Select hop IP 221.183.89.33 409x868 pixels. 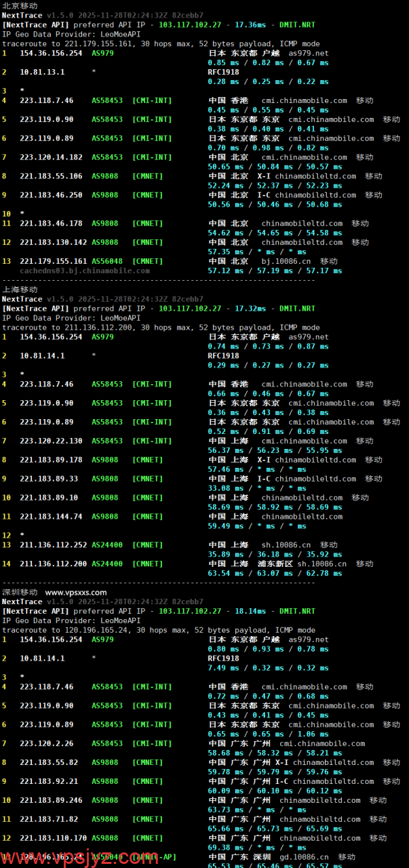coord(49,479)
